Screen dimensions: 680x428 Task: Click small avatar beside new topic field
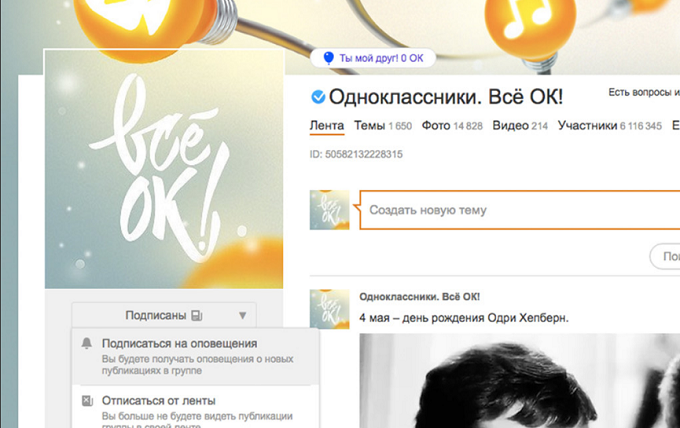330,210
